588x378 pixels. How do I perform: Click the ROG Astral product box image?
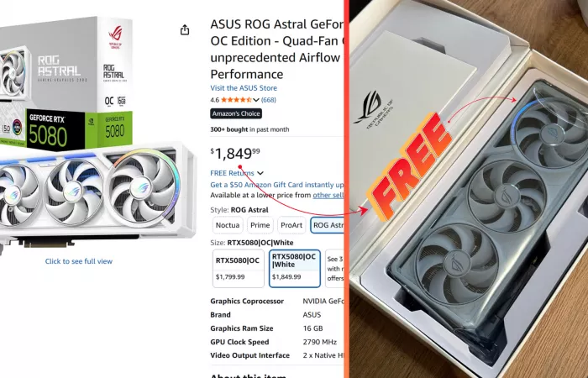pos(66,82)
